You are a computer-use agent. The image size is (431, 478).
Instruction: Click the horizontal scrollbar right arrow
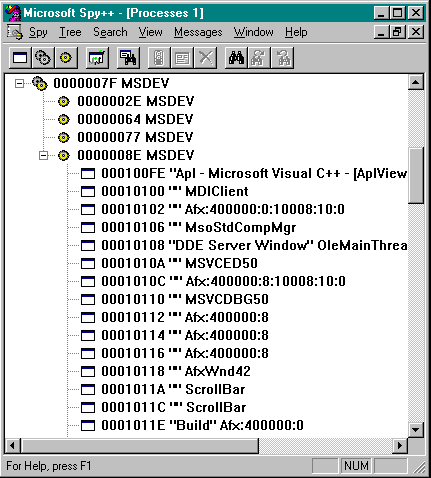pyautogui.click(x=399, y=445)
